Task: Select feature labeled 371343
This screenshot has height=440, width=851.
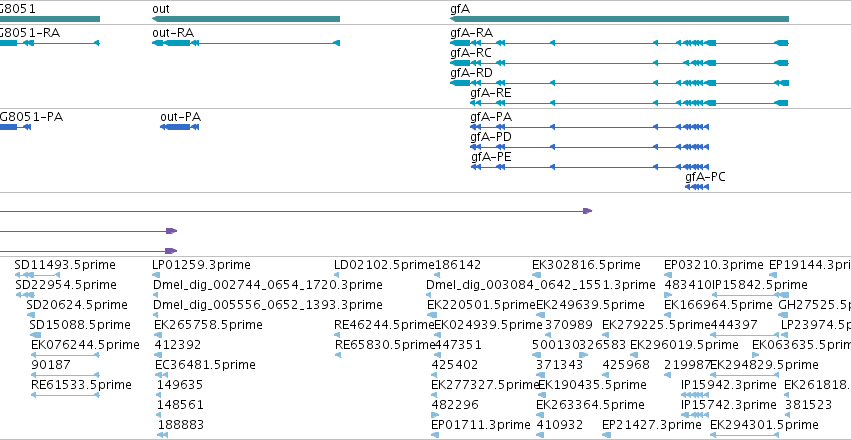Action: [x=560, y=365]
